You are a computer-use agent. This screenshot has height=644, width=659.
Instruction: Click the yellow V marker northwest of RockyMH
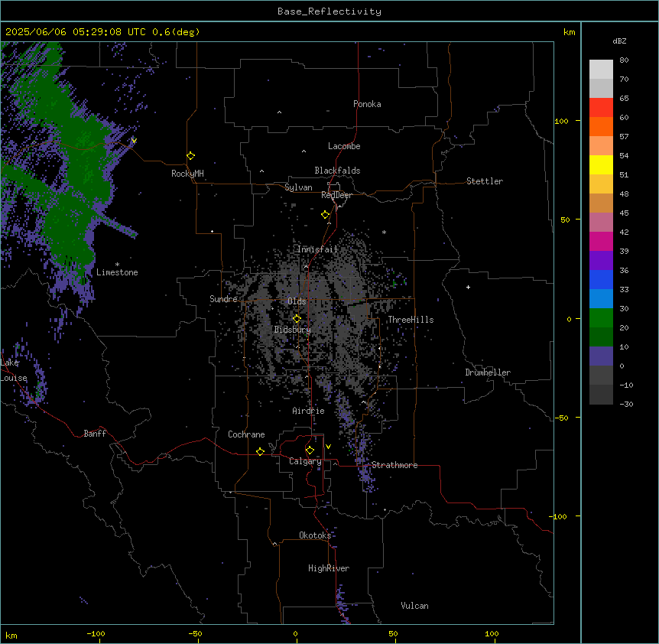134,141
